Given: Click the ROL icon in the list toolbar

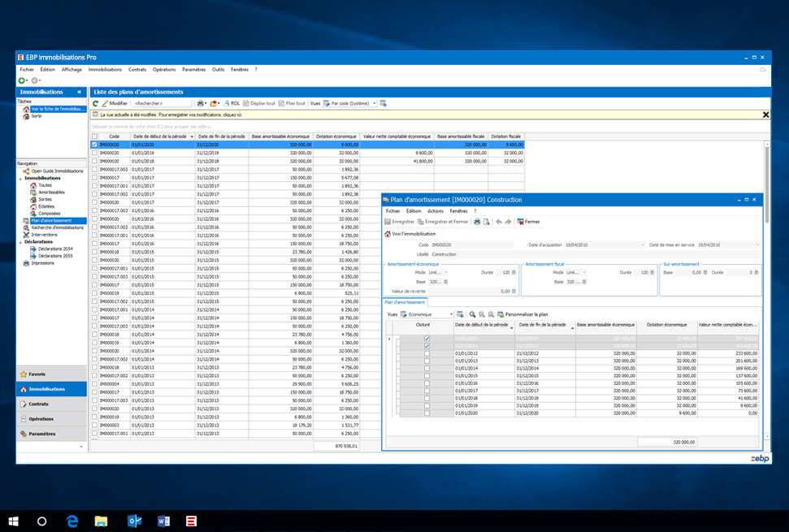Looking at the screenshot, I should tap(232, 103).
